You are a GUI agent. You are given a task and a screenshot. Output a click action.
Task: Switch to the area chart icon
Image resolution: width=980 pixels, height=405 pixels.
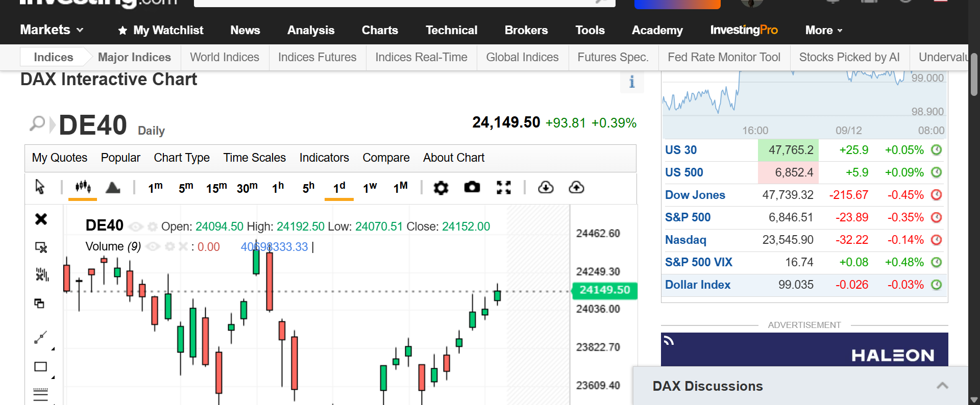click(x=113, y=188)
